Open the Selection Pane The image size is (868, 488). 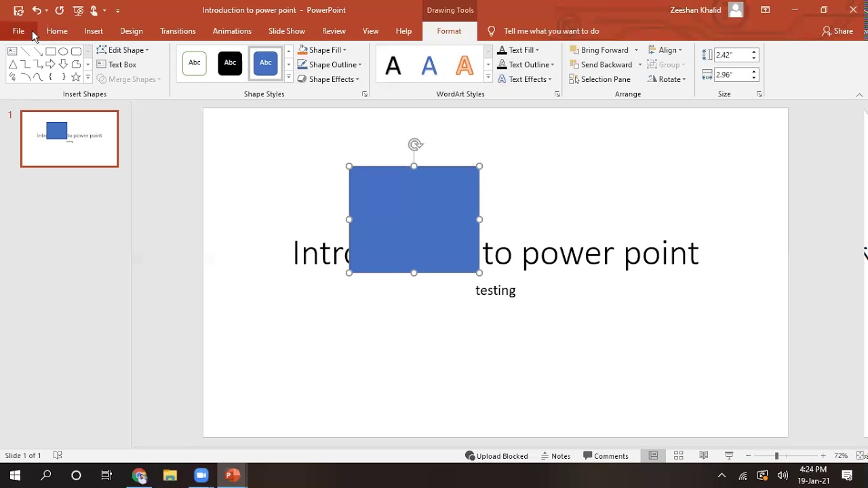pyautogui.click(x=600, y=79)
